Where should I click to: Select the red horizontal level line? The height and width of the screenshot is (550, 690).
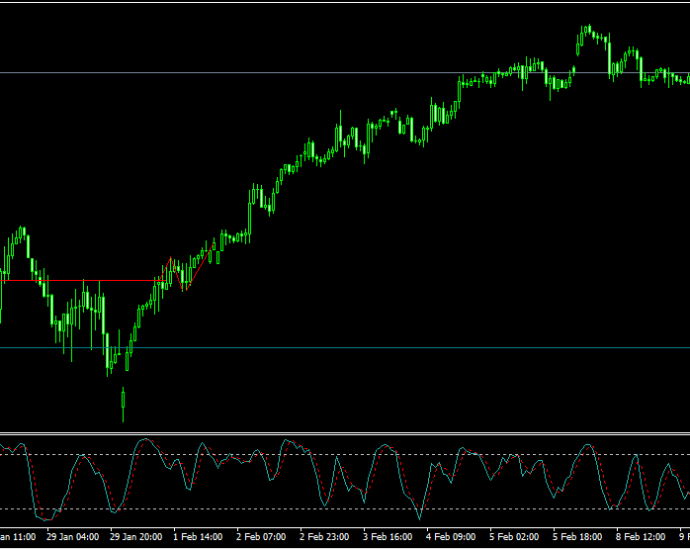point(83,280)
